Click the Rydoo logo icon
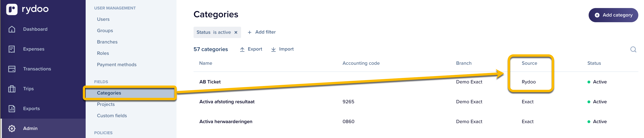The height and width of the screenshot is (138, 644). tap(12, 9)
